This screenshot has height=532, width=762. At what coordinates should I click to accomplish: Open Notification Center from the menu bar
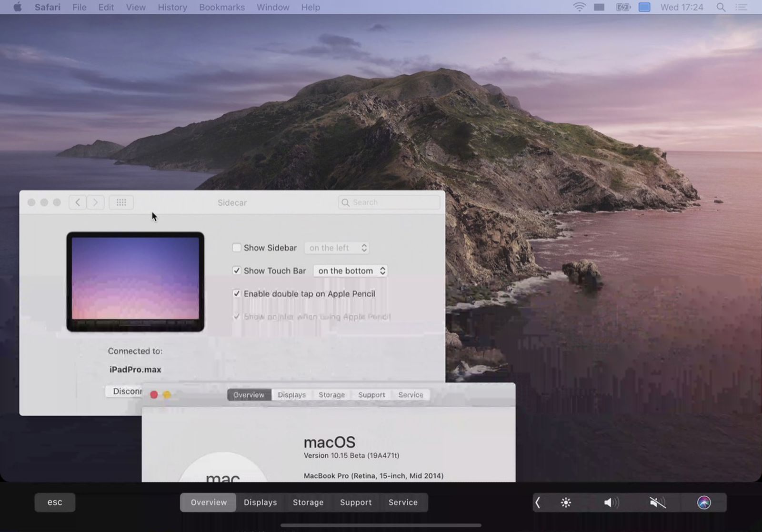tap(741, 7)
